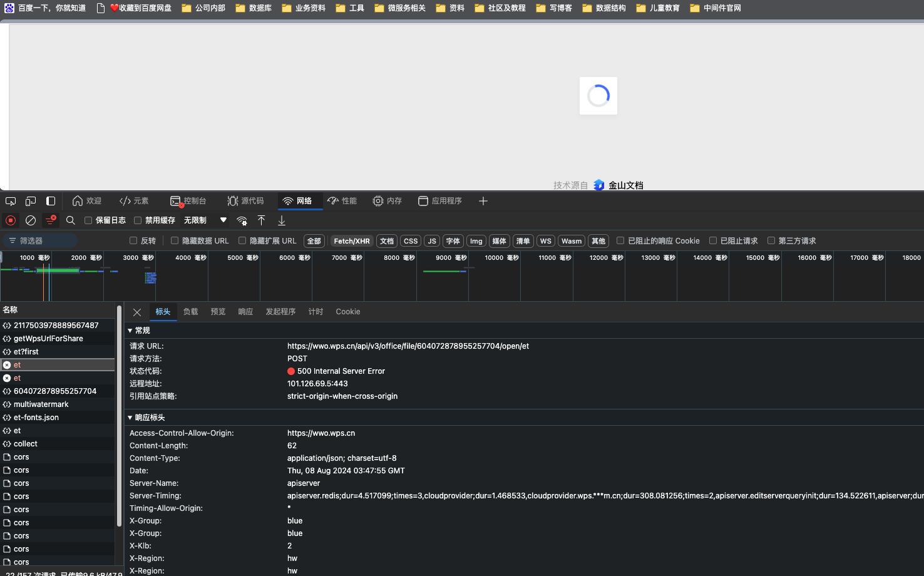Click the request list vertical scrollbar
Screen dimensions: 924x576
point(119,416)
